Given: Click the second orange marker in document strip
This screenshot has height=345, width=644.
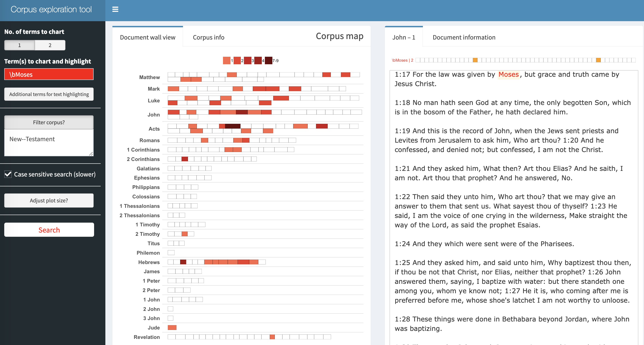Looking at the screenshot, I should [x=598, y=60].
